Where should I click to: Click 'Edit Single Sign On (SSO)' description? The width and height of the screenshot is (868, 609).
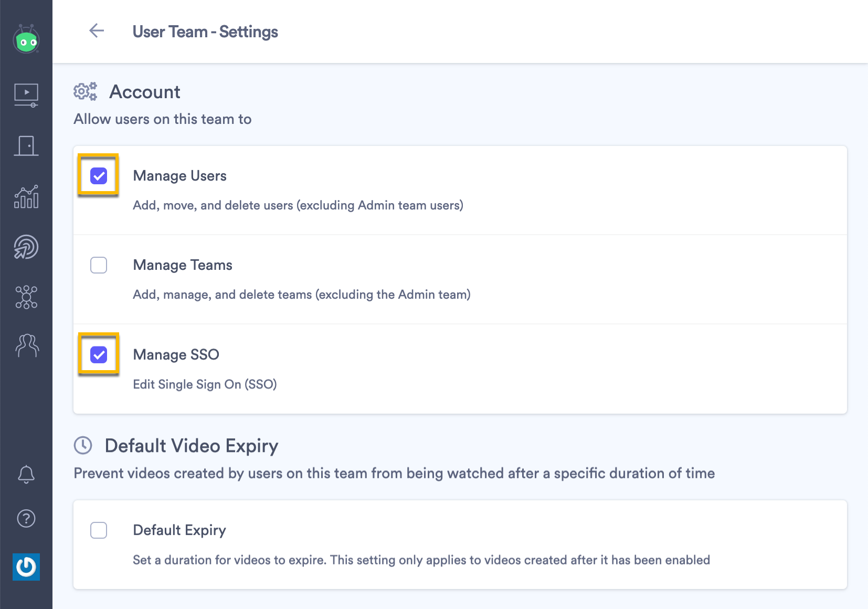[x=205, y=384]
